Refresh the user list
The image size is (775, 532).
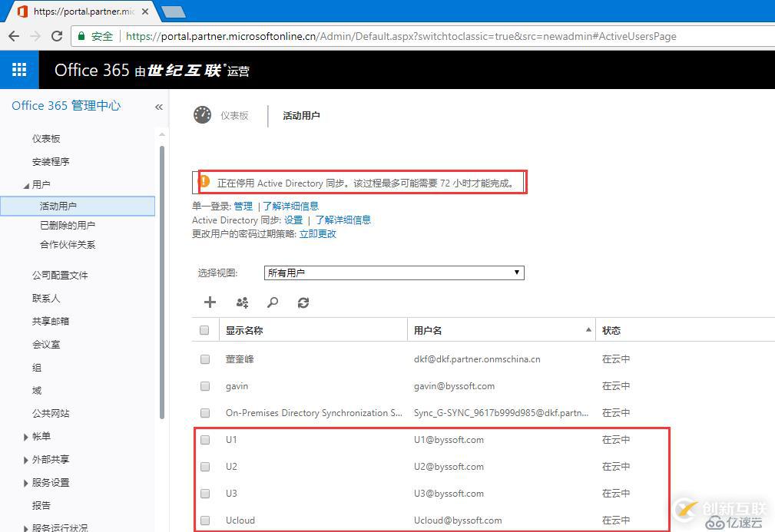pos(303,302)
